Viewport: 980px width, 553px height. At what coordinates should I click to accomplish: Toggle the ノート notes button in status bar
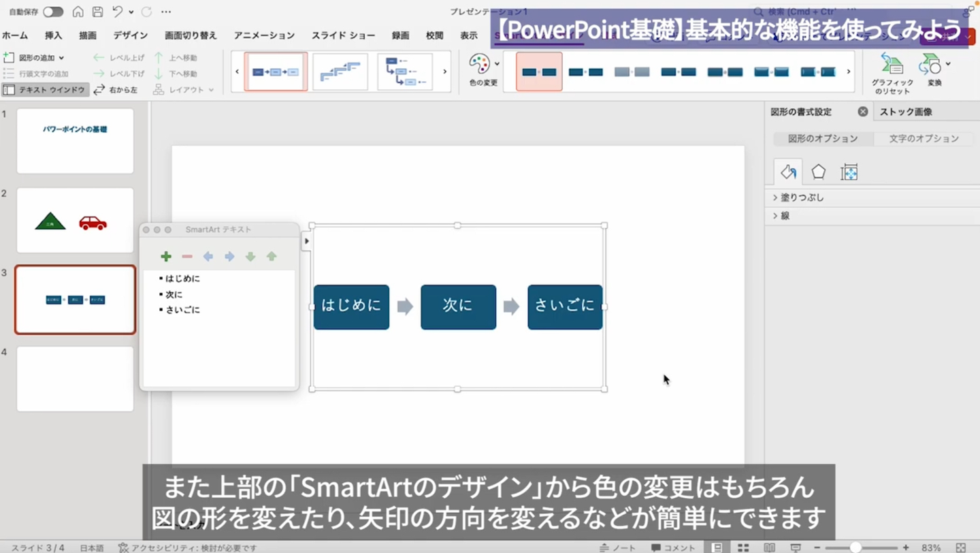[x=618, y=548]
